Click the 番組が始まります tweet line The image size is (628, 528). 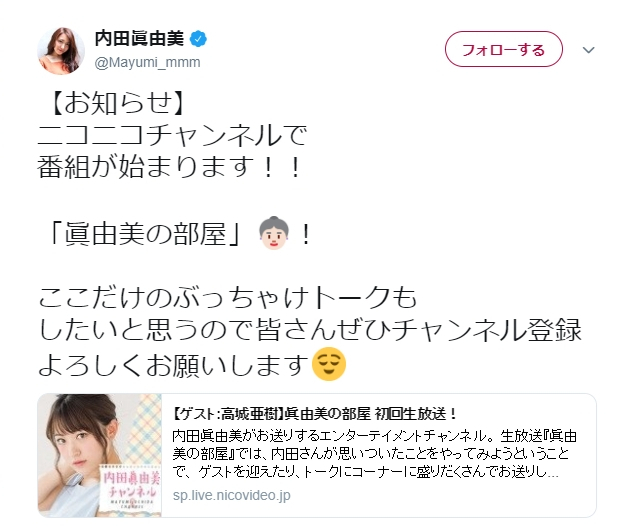(169, 167)
